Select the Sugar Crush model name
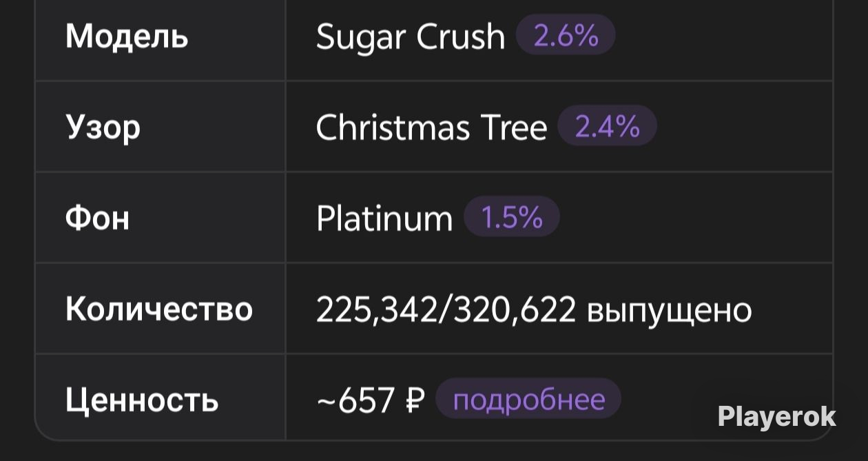This screenshot has height=461, width=868. coord(411,36)
